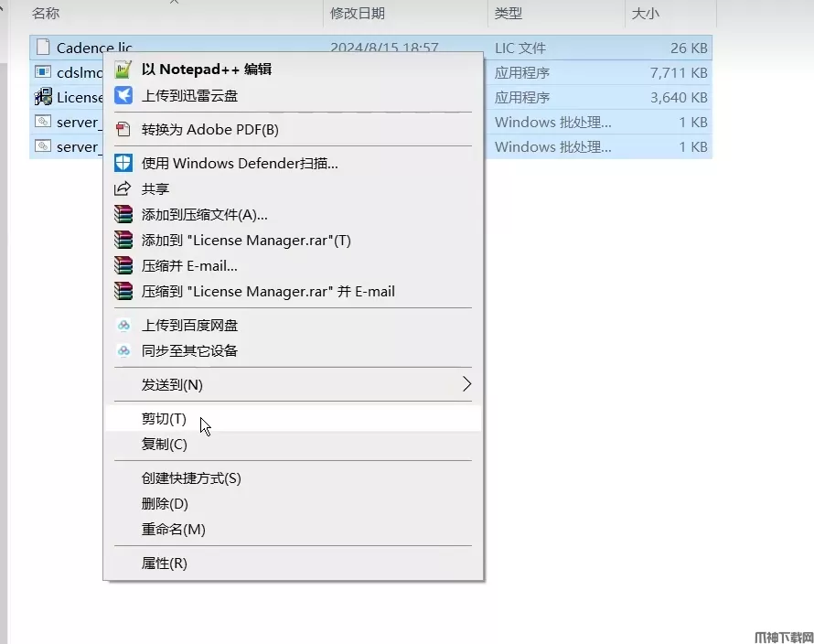Click the 26 KB size cell
Screen dimensions: 814x644
689,48
